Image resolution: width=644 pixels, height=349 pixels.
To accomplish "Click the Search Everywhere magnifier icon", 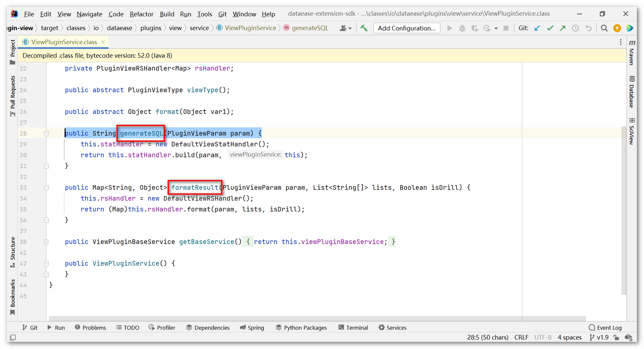I will point(604,28).
